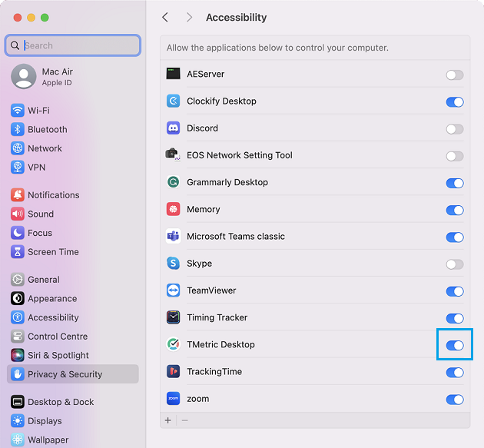
Task: Open Notifications settings
Action: click(72, 195)
